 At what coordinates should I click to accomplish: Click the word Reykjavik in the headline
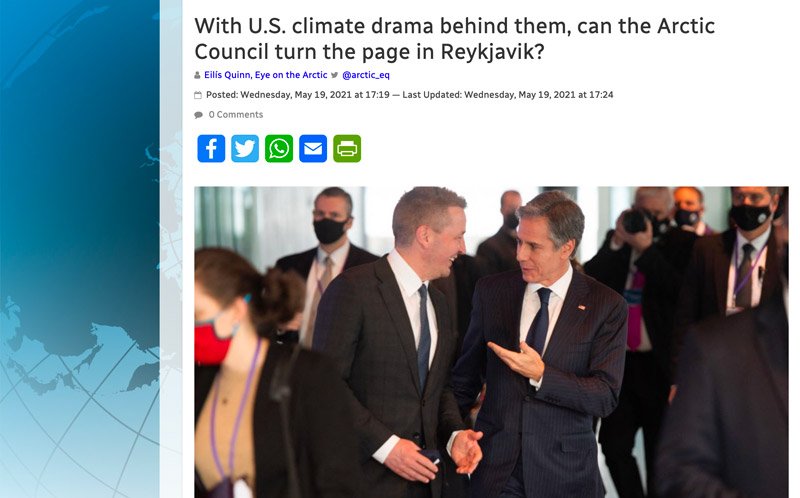tap(492, 52)
